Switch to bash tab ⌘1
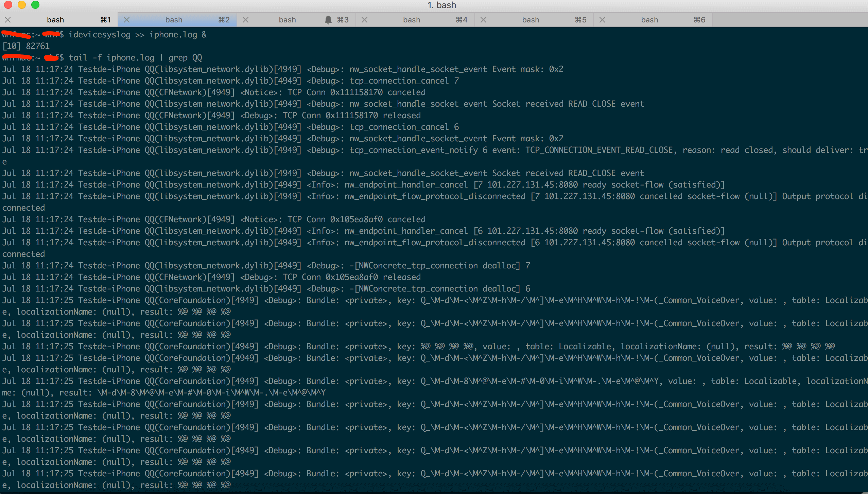868x494 pixels. click(x=55, y=20)
